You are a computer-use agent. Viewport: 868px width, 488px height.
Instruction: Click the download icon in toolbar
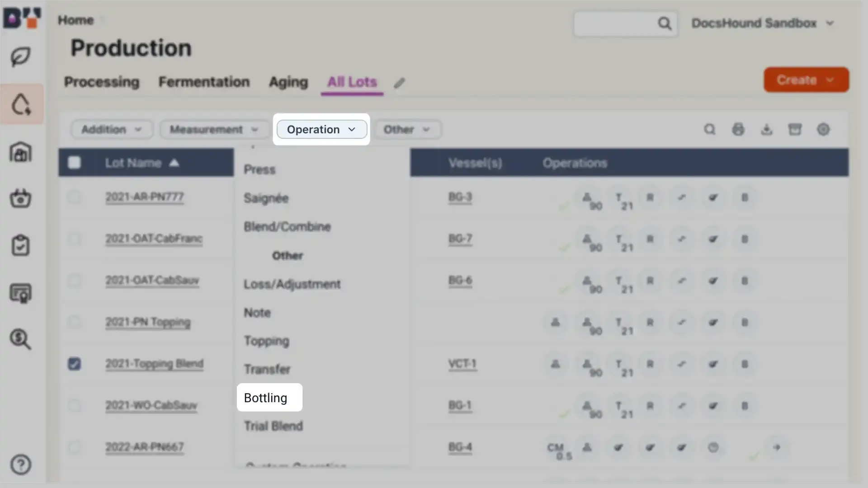(767, 129)
